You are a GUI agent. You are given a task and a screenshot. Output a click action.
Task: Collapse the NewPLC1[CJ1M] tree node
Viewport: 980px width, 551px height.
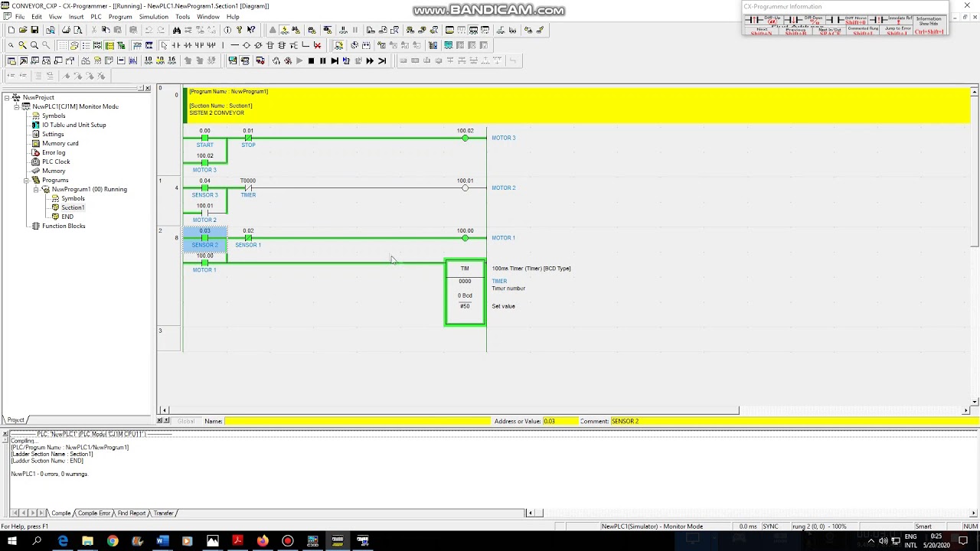point(16,106)
